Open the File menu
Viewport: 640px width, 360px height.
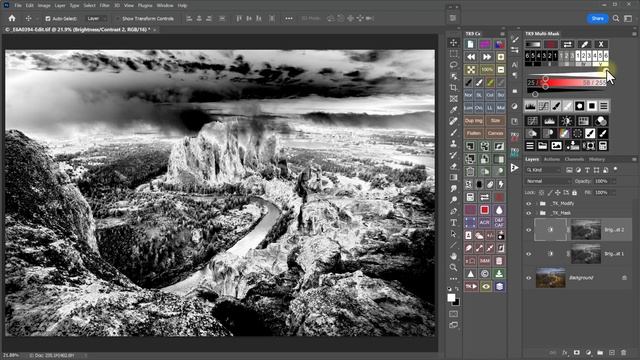click(18, 6)
